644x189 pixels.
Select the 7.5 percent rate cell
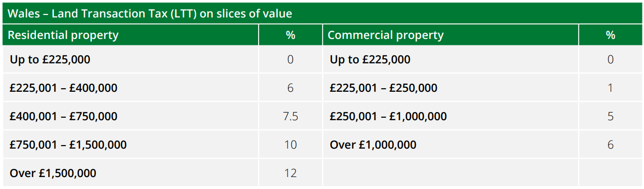[x=290, y=117]
